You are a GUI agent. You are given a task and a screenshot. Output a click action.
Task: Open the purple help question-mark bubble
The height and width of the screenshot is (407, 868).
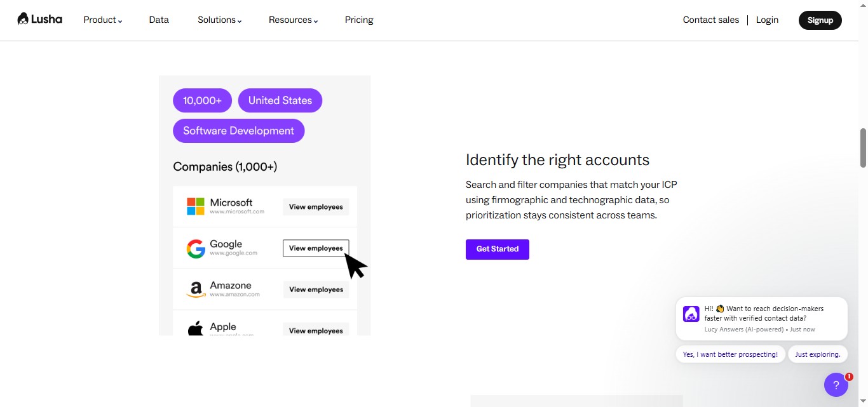pos(836,385)
